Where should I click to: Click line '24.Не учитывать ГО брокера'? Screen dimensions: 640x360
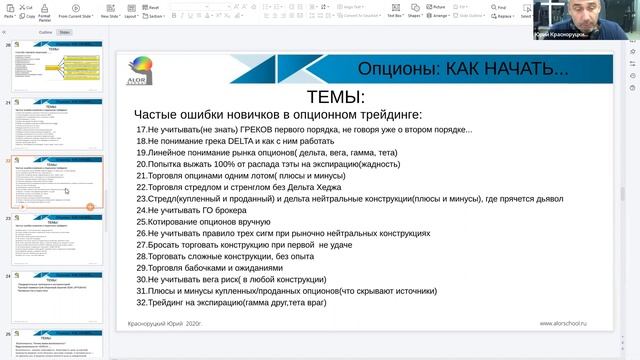click(x=191, y=211)
